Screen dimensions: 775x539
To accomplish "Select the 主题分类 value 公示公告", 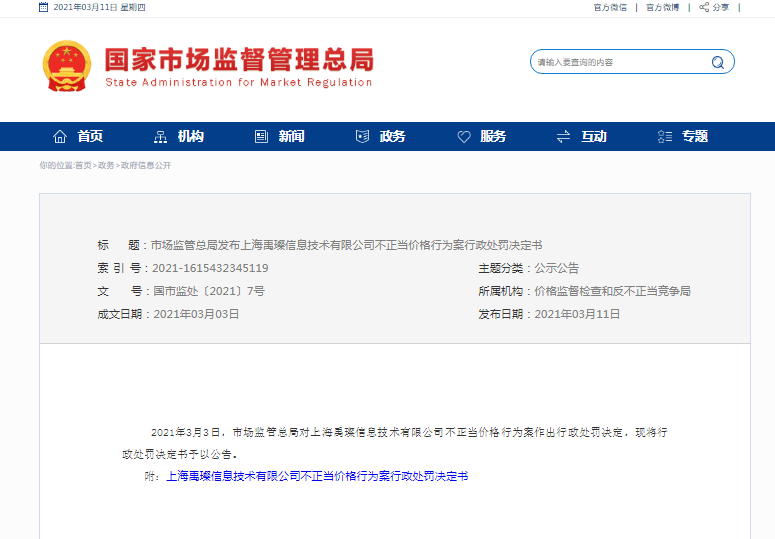I will [557, 268].
